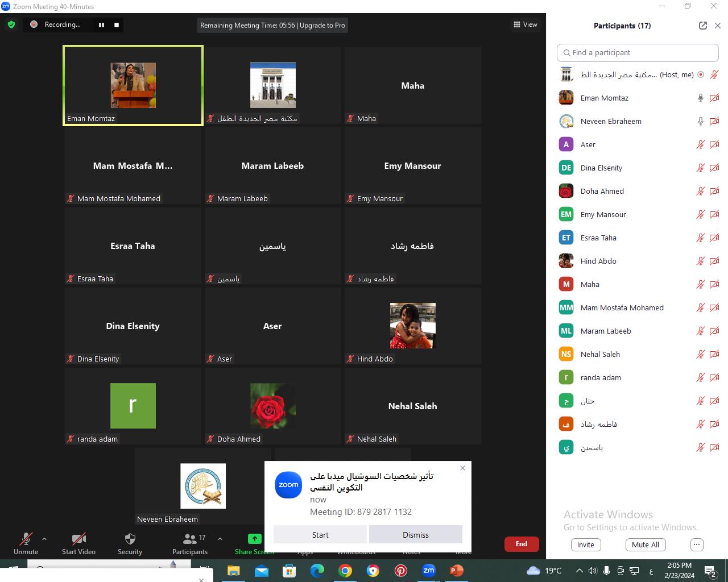The width and height of the screenshot is (728, 582).
Task: Open participants options arrow in toolbar
Action: (220, 539)
